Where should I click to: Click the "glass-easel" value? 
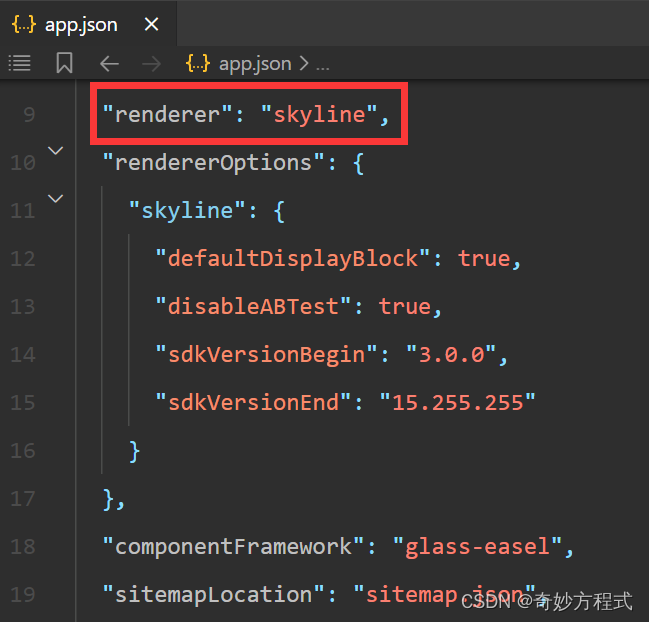point(477,546)
